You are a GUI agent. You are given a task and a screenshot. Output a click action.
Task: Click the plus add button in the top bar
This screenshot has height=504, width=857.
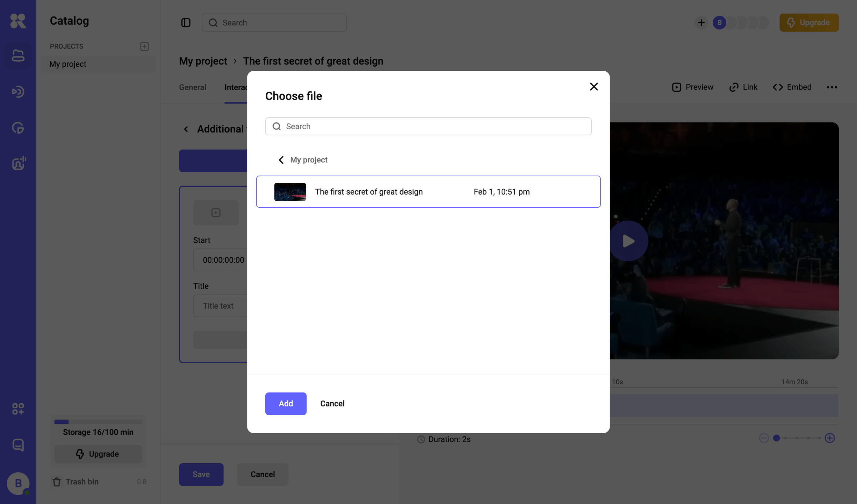pos(701,22)
